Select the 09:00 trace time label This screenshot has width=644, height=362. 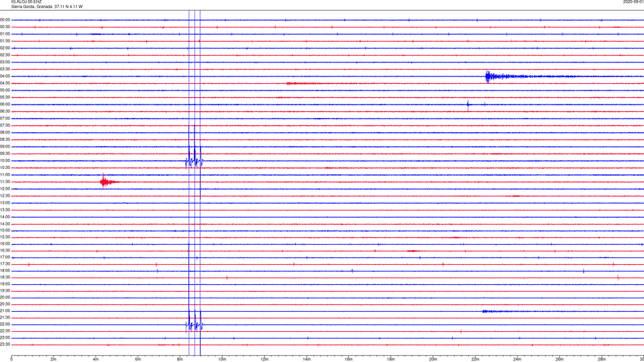5,147
